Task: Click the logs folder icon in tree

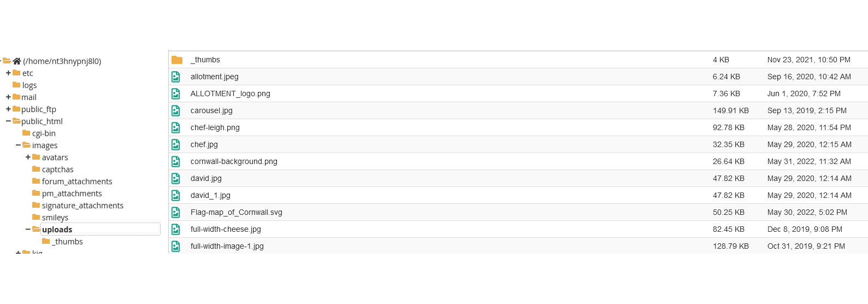Action: tap(16, 85)
